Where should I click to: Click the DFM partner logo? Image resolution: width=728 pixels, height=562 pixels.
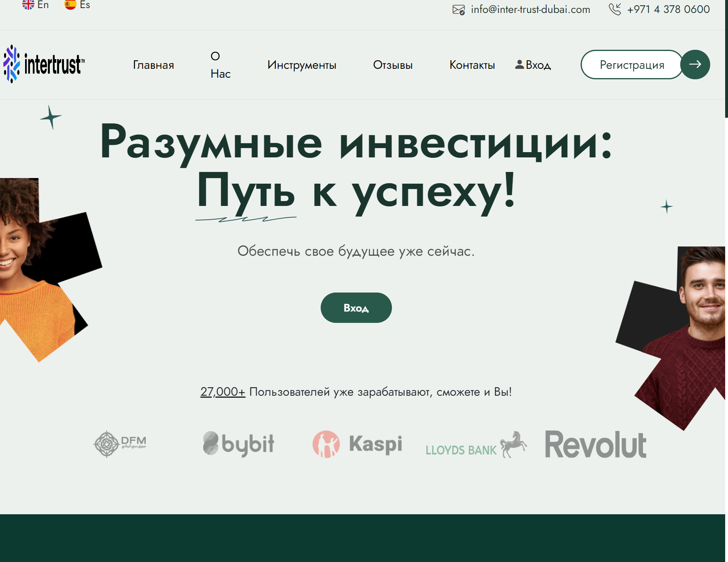pos(120,444)
